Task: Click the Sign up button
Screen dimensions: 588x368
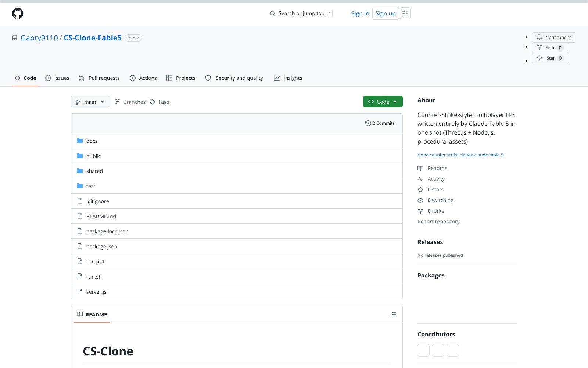Action: click(x=386, y=13)
